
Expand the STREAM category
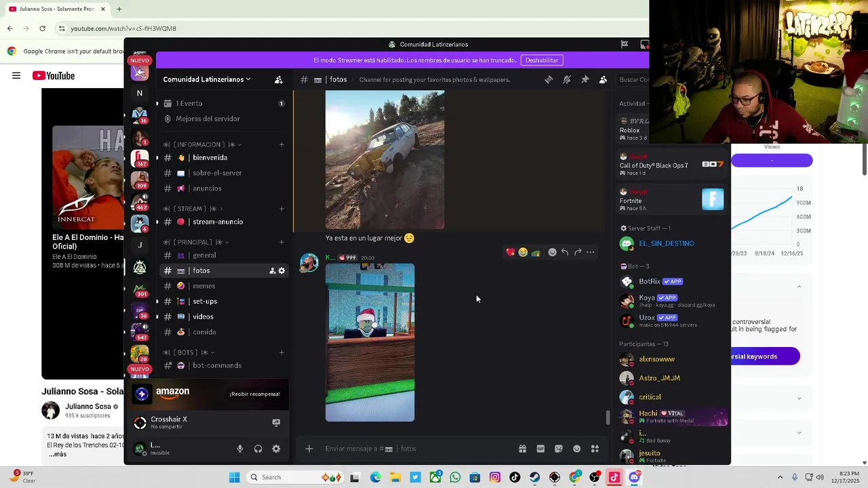pos(193,209)
